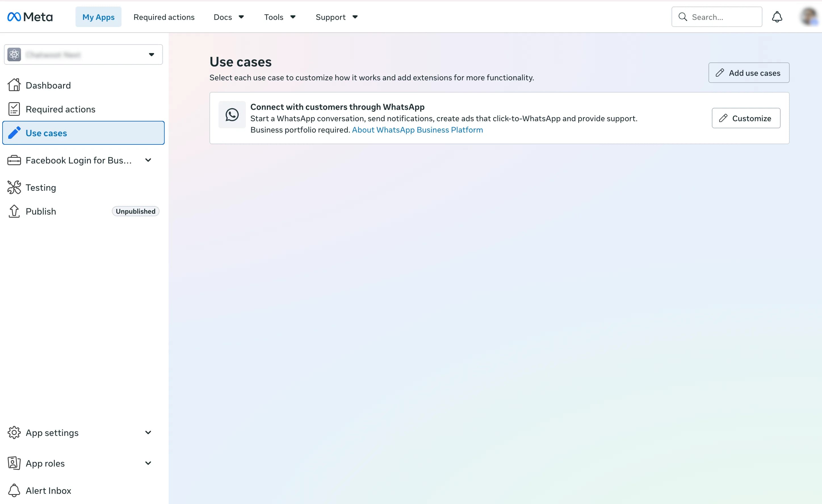Open the Dashboard page
The height and width of the screenshot is (504, 822).
click(x=83, y=85)
